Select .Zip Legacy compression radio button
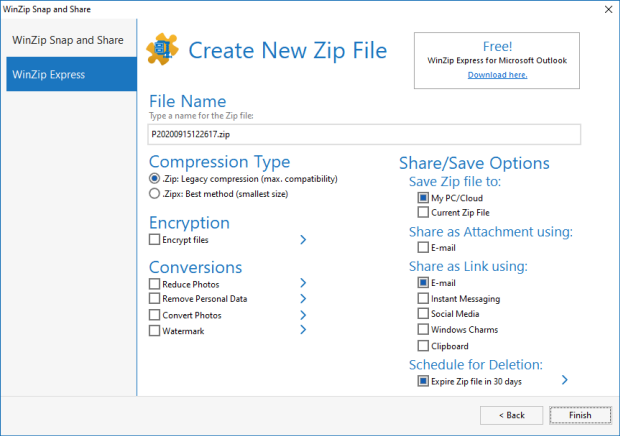Viewport: 620px width, 436px height. tap(154, 179)
